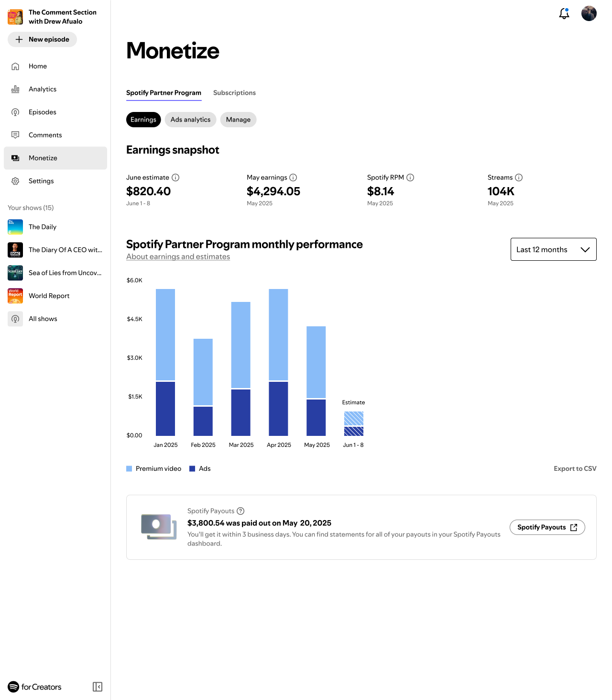Click the All shows icon
The width and height of the screenshot is (612, 700).
point(15,319)
